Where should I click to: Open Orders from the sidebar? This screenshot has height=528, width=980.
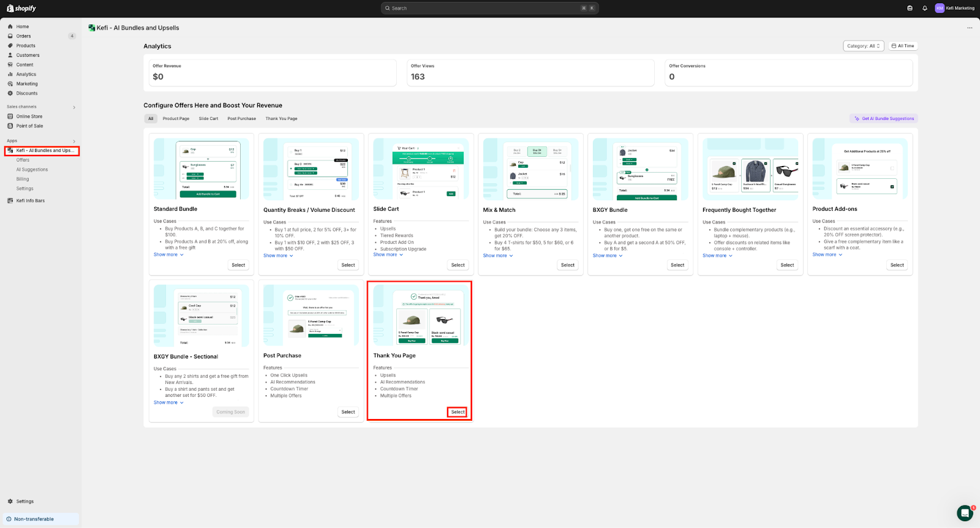click(23, 36)
